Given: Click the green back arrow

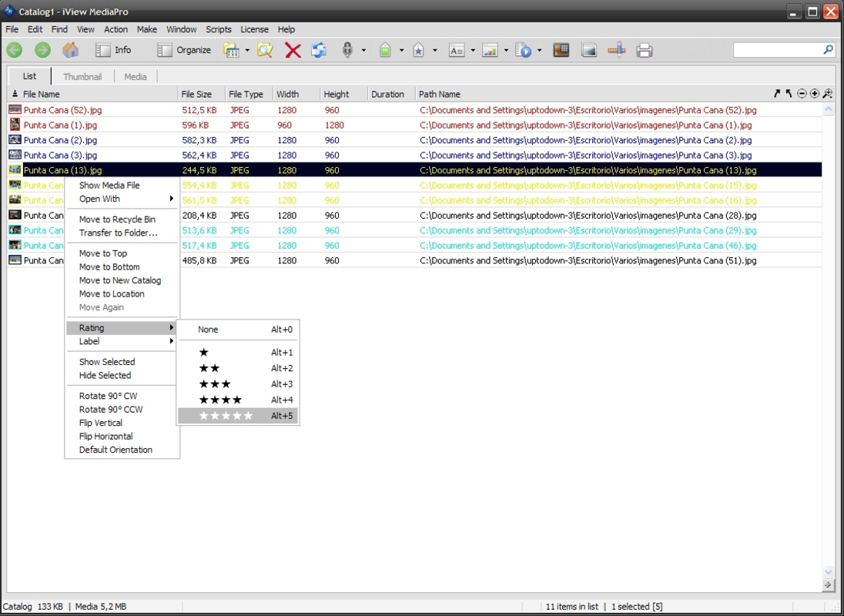Looking at the screenshot, I should point(15,50).
